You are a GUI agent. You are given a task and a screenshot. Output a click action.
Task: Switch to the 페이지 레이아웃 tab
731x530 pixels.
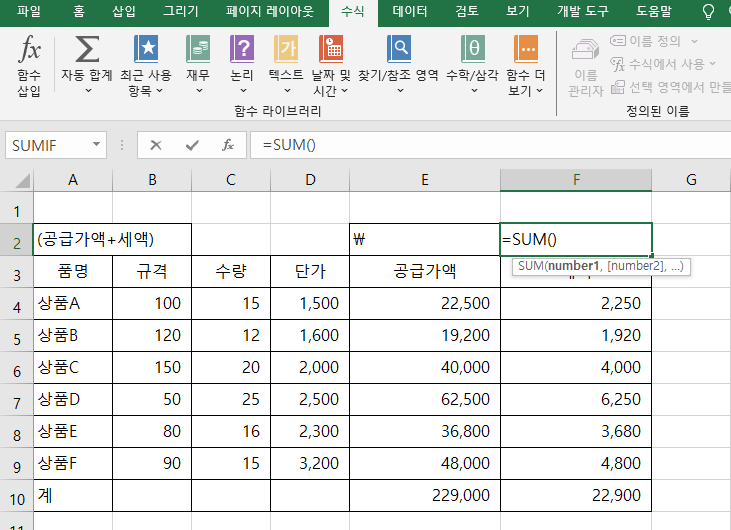[x=269, y=11]
